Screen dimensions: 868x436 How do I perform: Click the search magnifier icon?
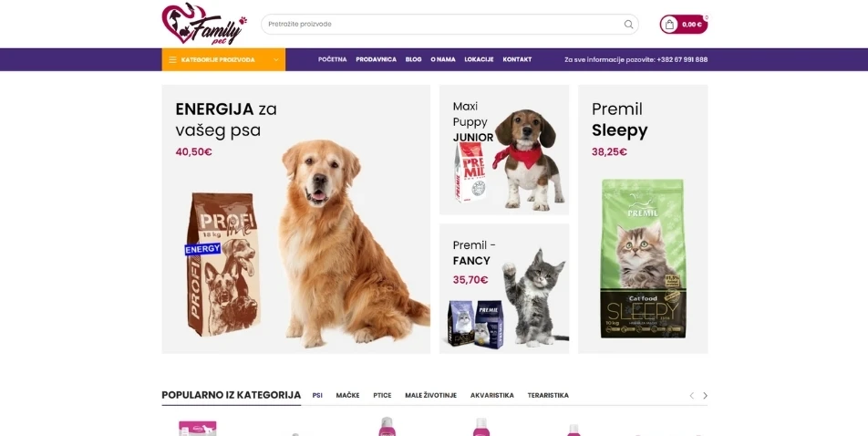click(628, 25)
